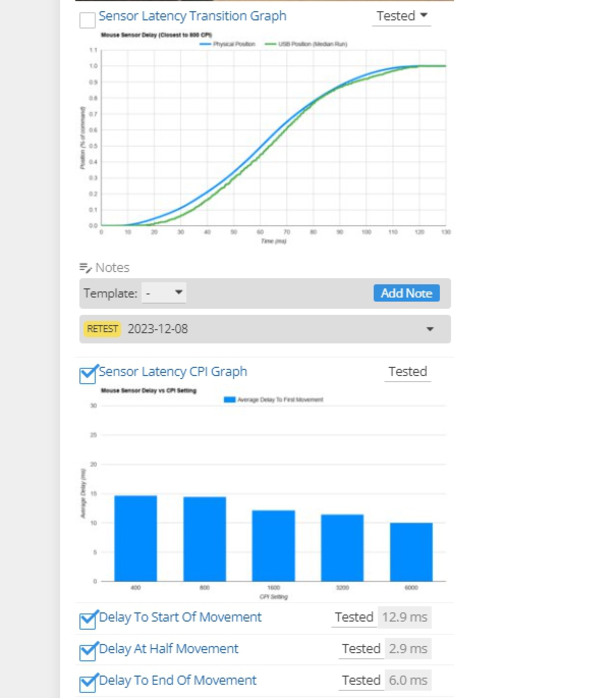Click the Notes edit pencil icon
616x698 pixels.
click(x=85, y=268)
